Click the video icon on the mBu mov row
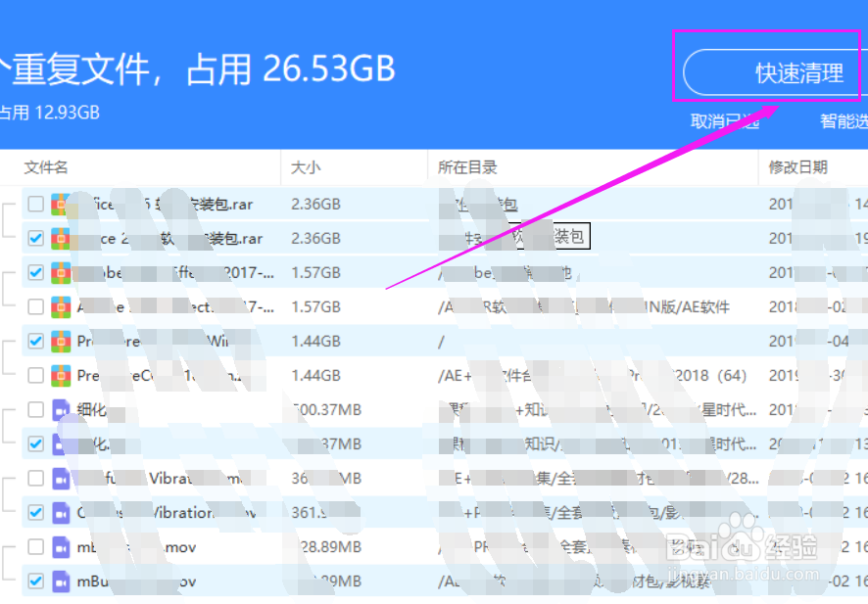The image size is (868, 604). (59, 581)
